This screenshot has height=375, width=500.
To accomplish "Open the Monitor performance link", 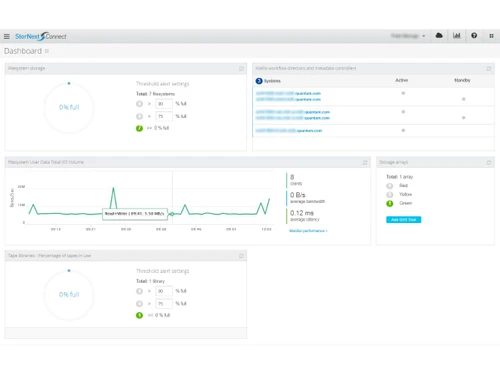I will [308, 231].
